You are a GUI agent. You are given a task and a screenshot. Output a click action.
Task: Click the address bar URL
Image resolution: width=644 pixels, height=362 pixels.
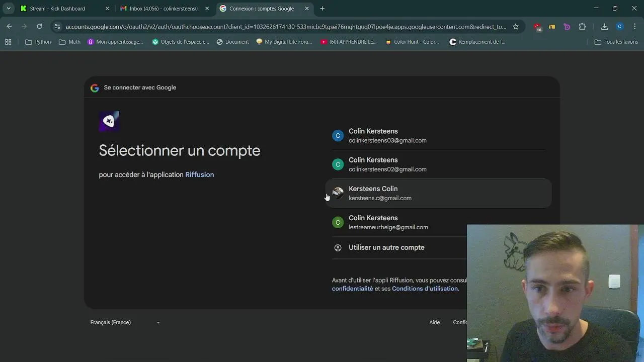(286, 27)
